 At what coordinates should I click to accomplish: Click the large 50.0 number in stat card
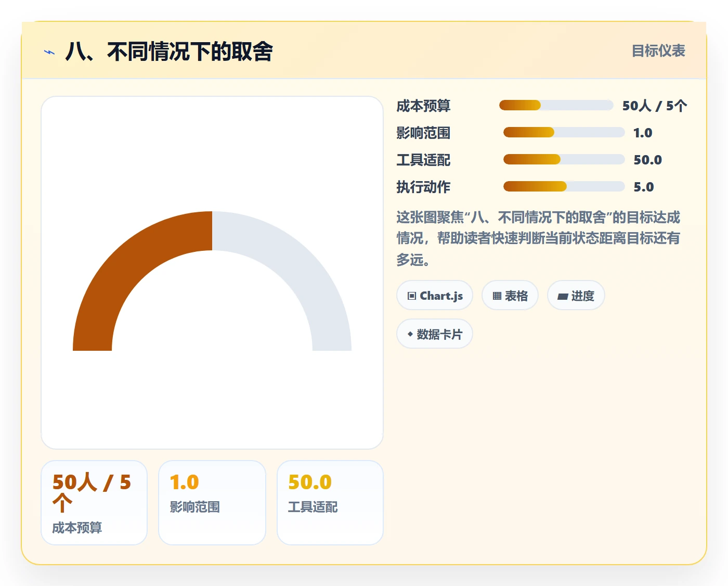(310, 482)
